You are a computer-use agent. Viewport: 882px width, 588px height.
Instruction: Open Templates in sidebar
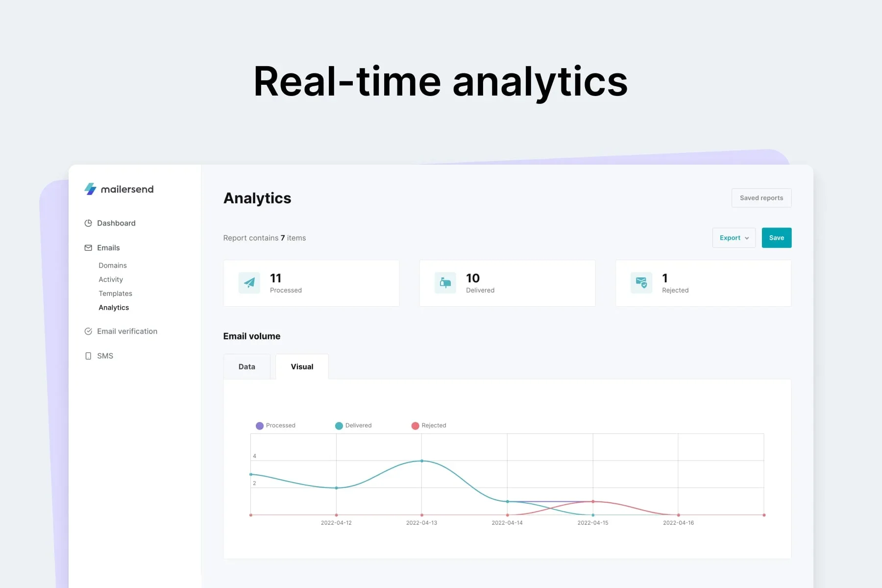click(x=115, y=294)
